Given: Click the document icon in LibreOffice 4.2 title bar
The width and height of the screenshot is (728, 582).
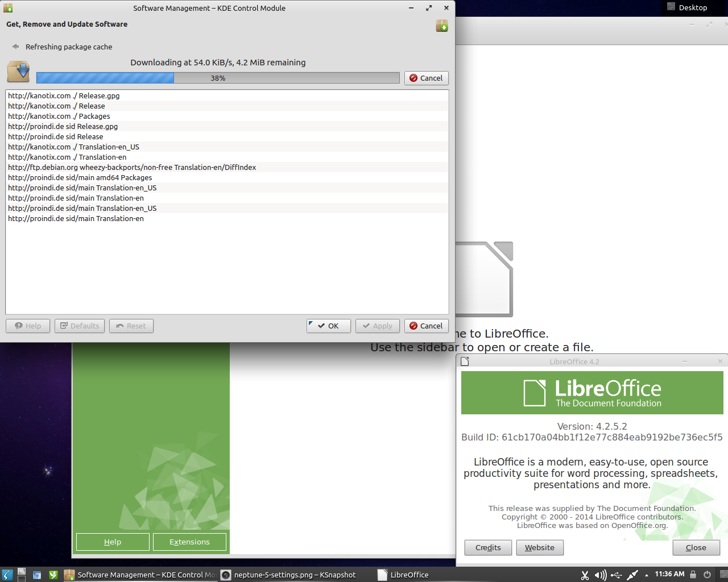Looking at the screenshot, I should pos(465,361).
